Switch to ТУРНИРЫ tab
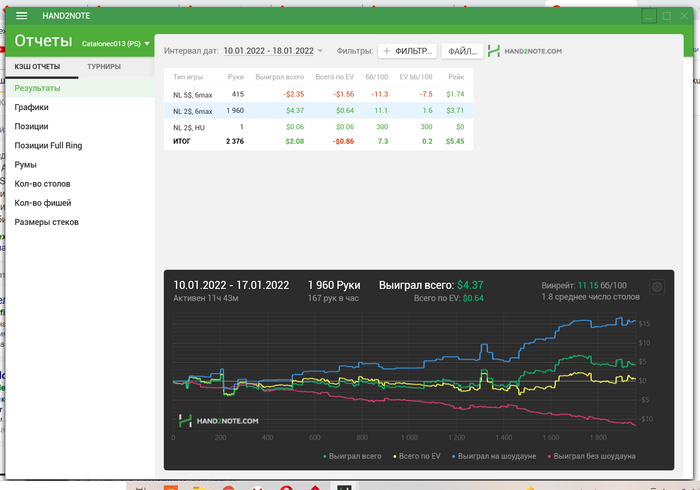The width and height of the screenshot is (700, 490). [104, 66]
